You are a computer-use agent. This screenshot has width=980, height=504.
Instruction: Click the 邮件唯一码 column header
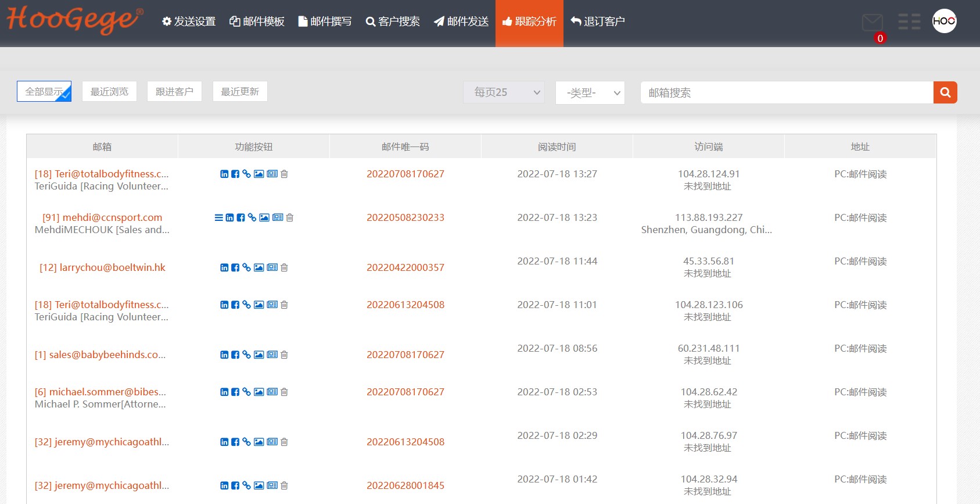coord(405,146)
